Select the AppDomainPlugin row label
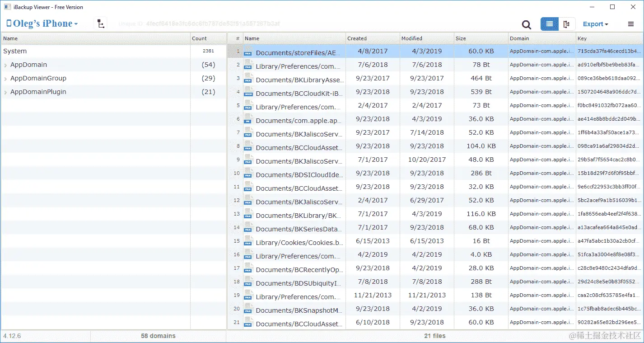Viewport: 644px width, 343px height. pyautogui.click(x=38, y=92)
